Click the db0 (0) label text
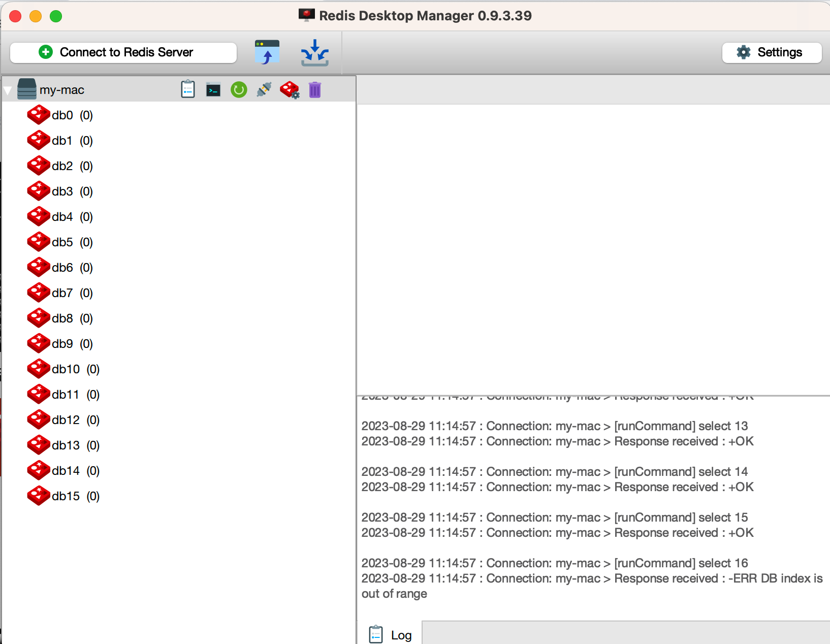Screen dimensions: 830x644 [x=72, y=115]
